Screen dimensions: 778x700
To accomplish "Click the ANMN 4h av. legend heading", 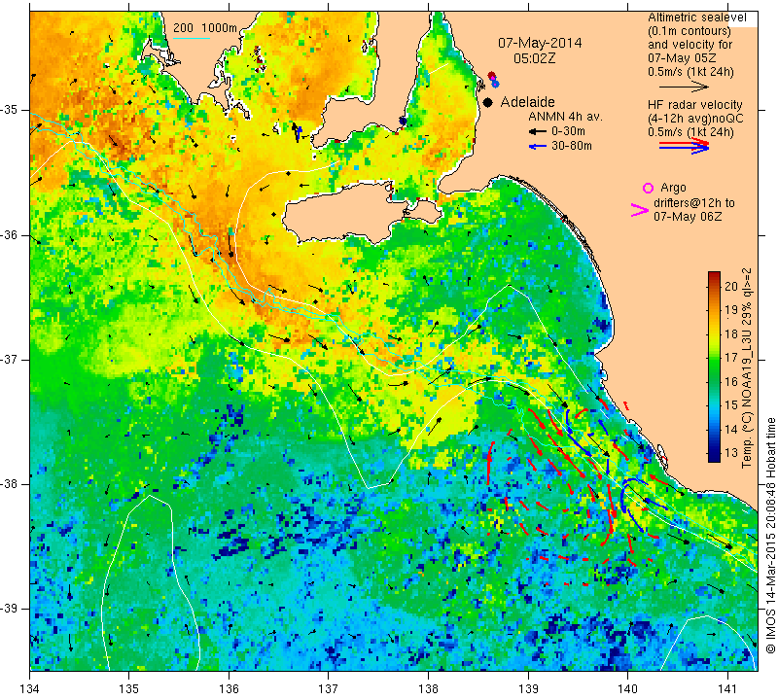I will [565, 117].
